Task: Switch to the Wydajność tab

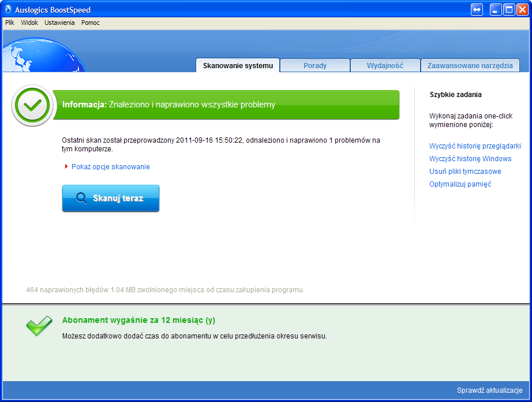Action: click(x=385, y=65)
